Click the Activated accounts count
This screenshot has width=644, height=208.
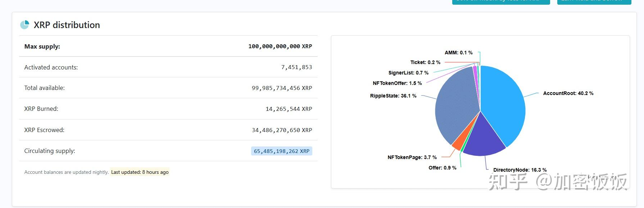[x=297, y=67]
